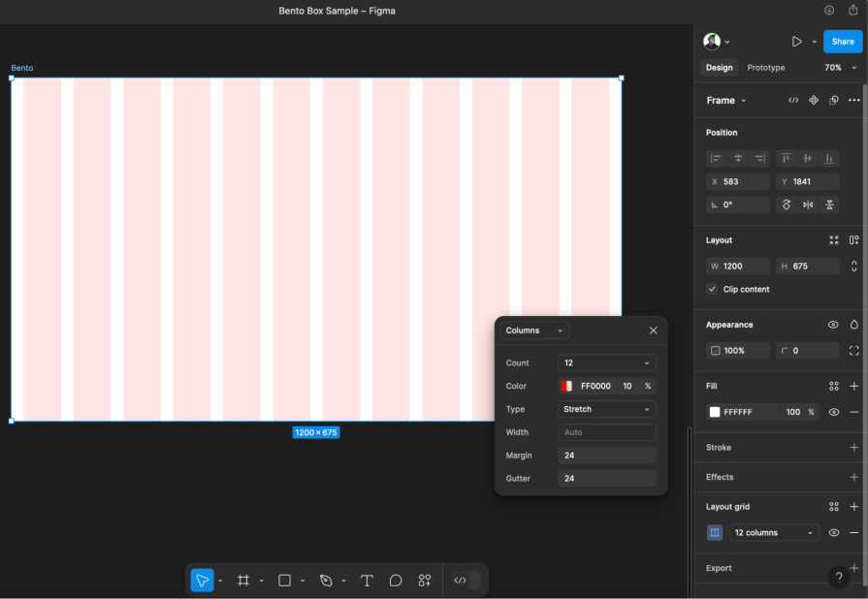Select the Pen tool in the toolbar
868x599 pixels.
pos(325,580)
